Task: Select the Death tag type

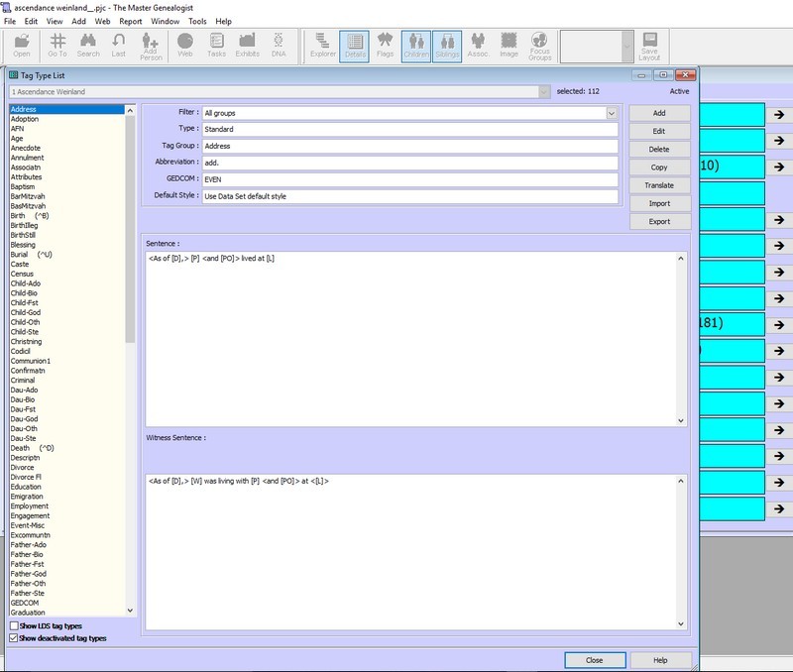Action: pos(33,448)
